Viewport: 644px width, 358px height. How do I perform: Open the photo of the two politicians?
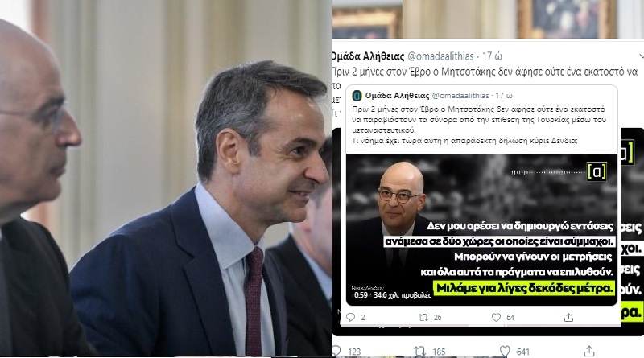166,178
